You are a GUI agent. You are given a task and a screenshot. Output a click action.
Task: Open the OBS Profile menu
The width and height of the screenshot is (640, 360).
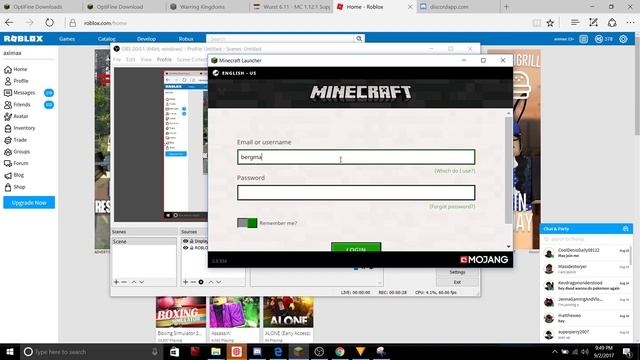pos(164,60)
